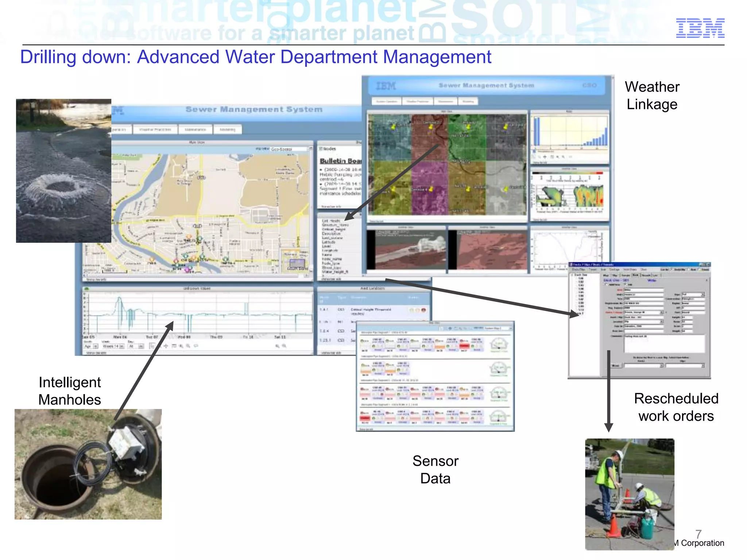
Task: Select the pan crosshair tool under the precipitation bar chart
Action: [x=545, y=157]
